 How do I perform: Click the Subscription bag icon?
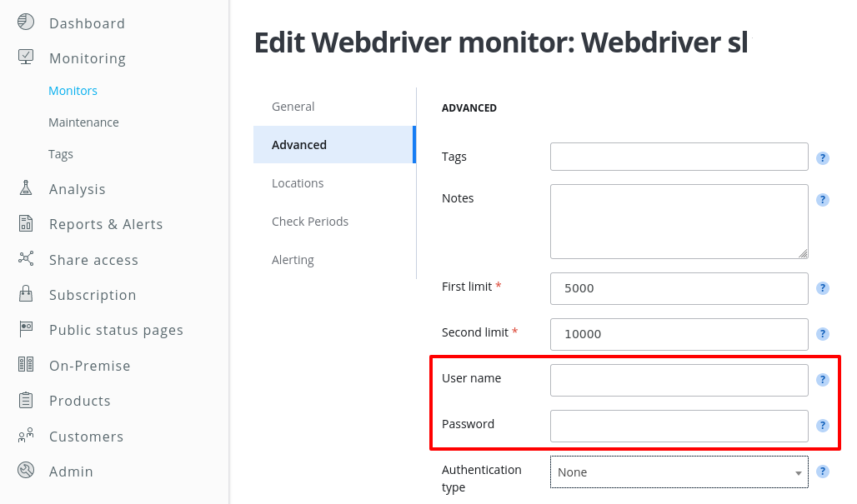tap(26, 294)
